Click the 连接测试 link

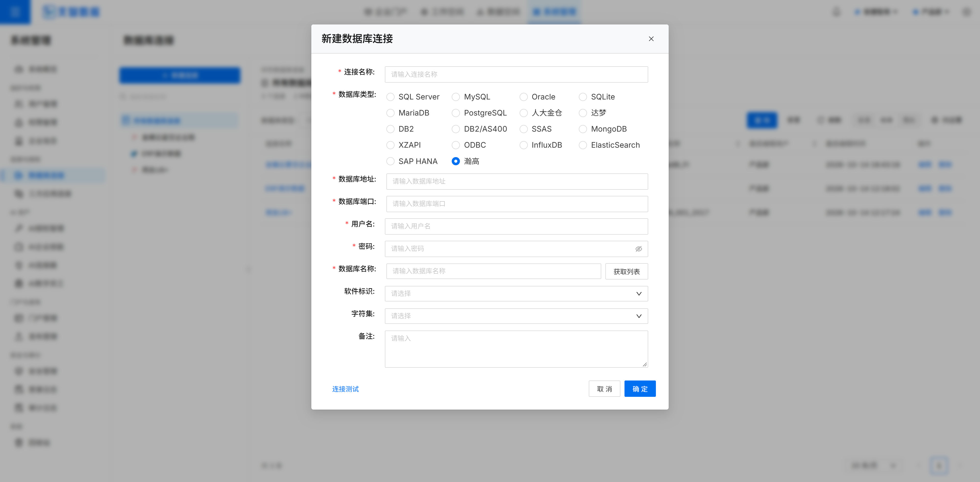345,389
